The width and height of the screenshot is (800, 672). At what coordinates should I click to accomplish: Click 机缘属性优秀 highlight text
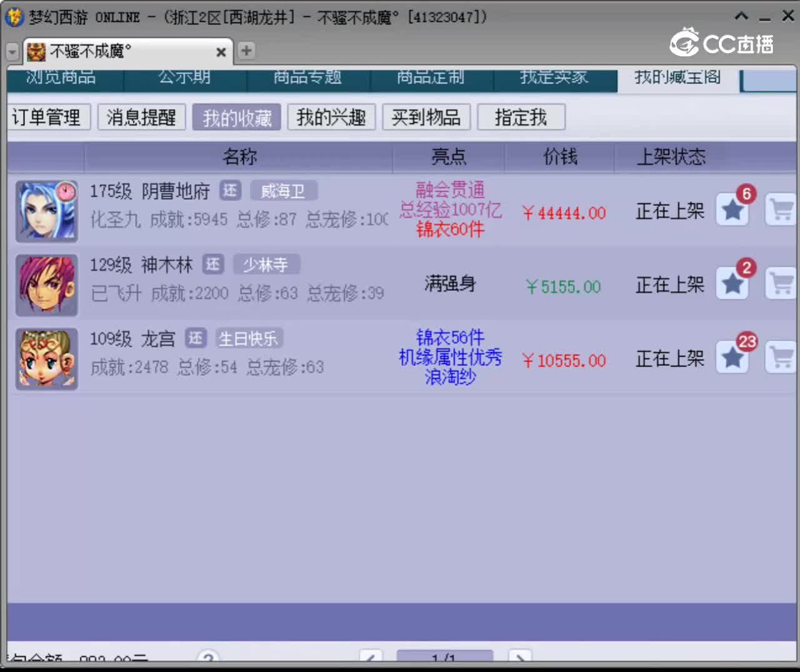[x=450, y=357]
